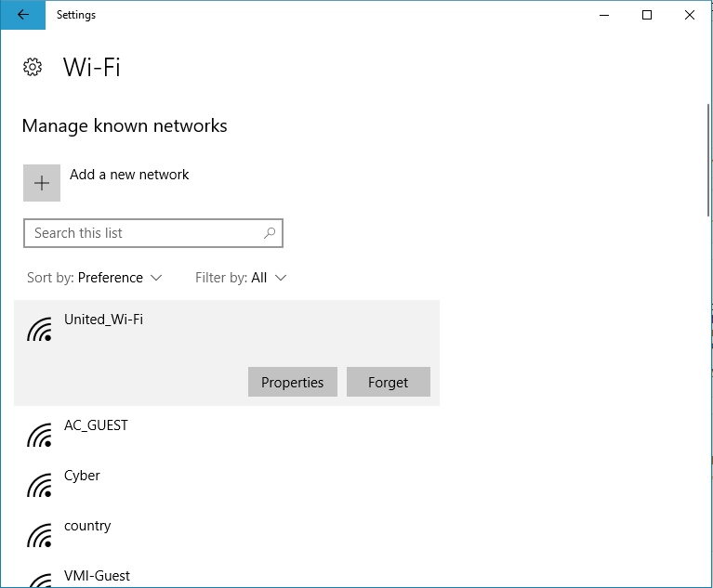
Task: Maximize the Settings window
Action: click(x=647, y=15)
